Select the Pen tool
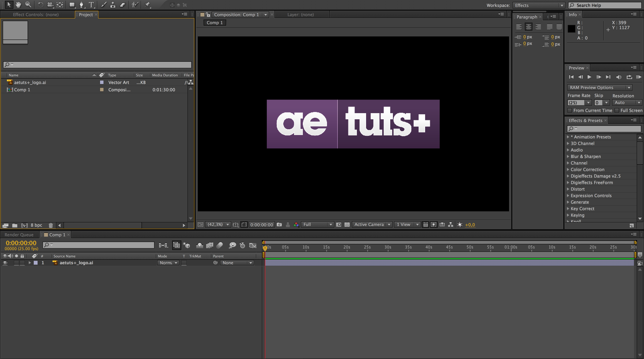644x359 pixels. [82, 5]
